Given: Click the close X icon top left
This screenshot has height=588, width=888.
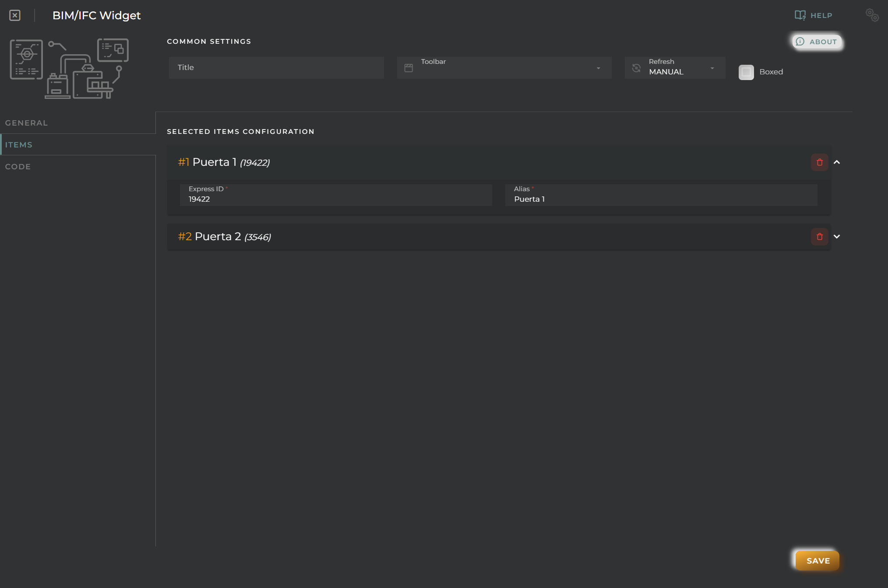Looking at the screenshot, I should coord(14,15).
